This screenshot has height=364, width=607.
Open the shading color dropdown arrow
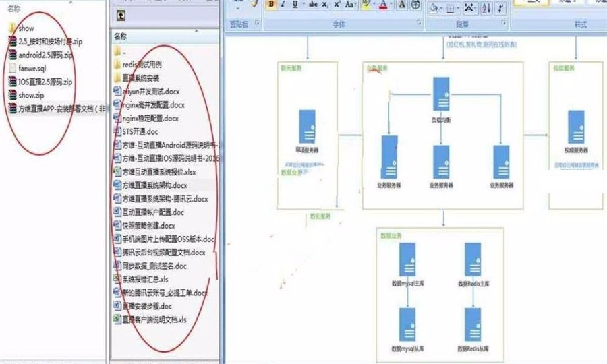coord(442,8)
